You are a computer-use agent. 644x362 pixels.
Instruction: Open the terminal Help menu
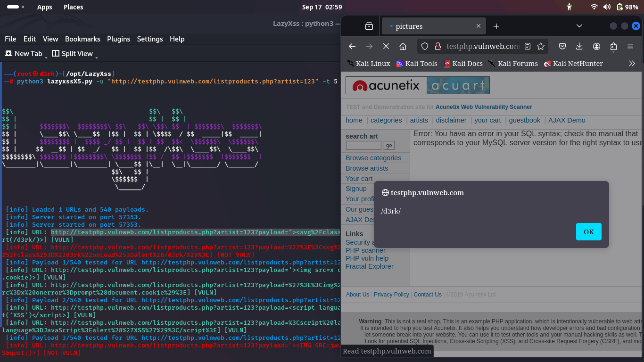(x=177, y=39)
